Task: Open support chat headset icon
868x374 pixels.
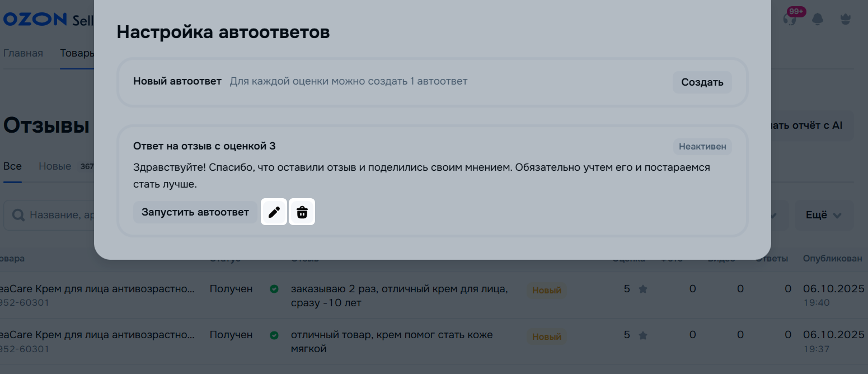Action: (x=790, y=19)
